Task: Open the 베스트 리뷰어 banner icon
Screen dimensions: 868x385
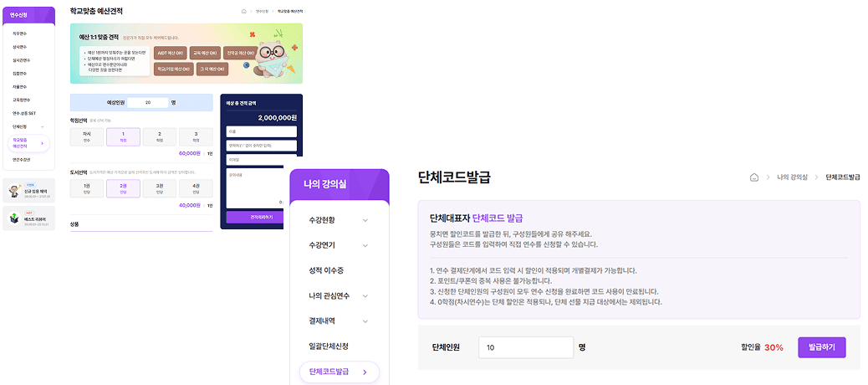Action: click(14, 218)
